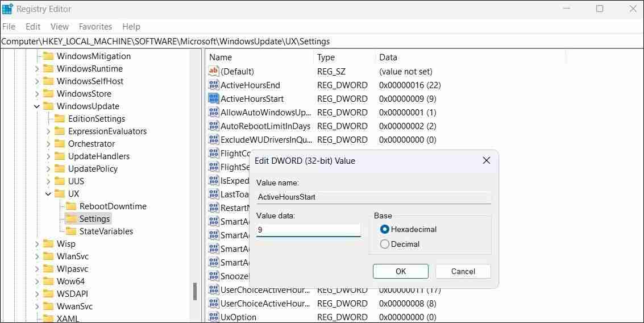Select the WwanSvc key in the tree

[x=75, y=306]
